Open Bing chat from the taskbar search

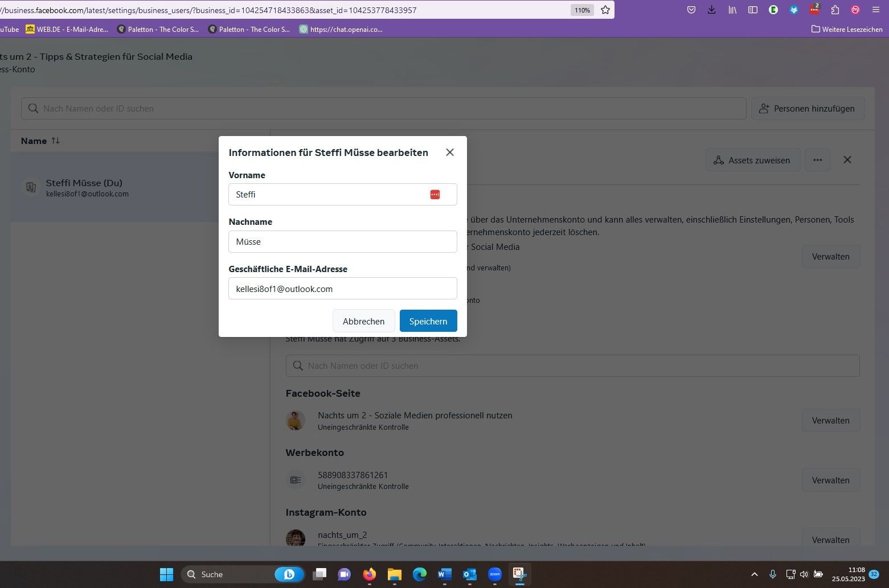pyautogui.click(x=289, y=574)
